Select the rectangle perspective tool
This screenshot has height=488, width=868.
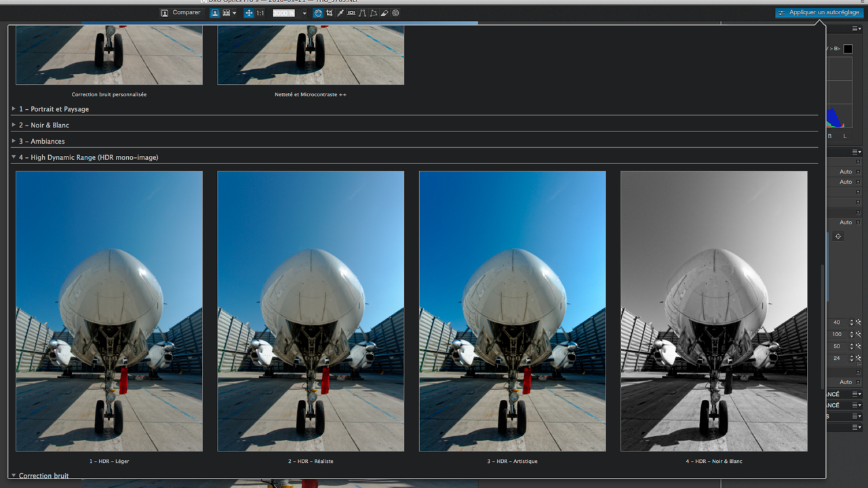click(x=373, y=13)
